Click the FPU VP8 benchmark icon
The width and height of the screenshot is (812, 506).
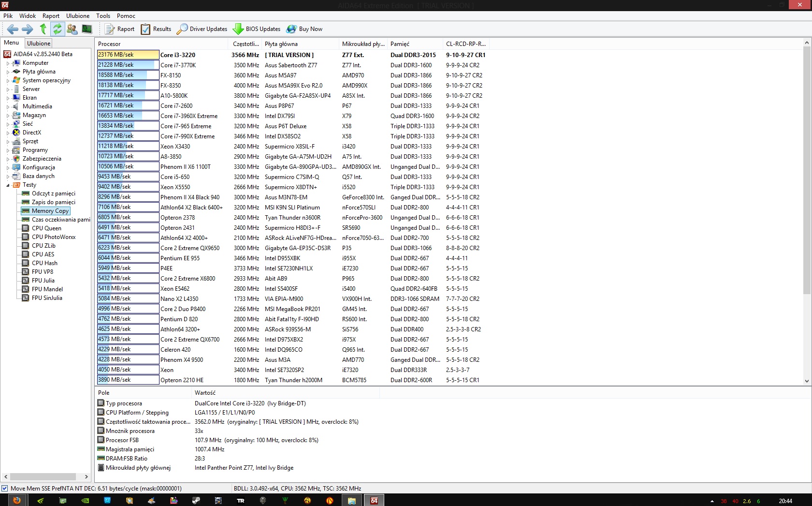(26, 272)
